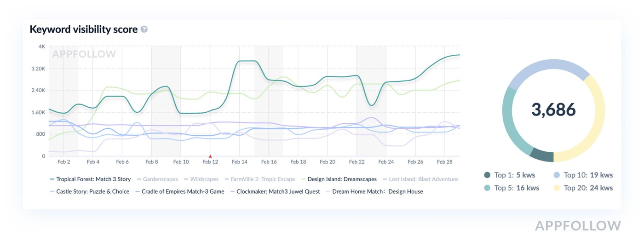Select the dark teal Top 1 donut segment
Viewport: 644px width, 242px height.
542,155
